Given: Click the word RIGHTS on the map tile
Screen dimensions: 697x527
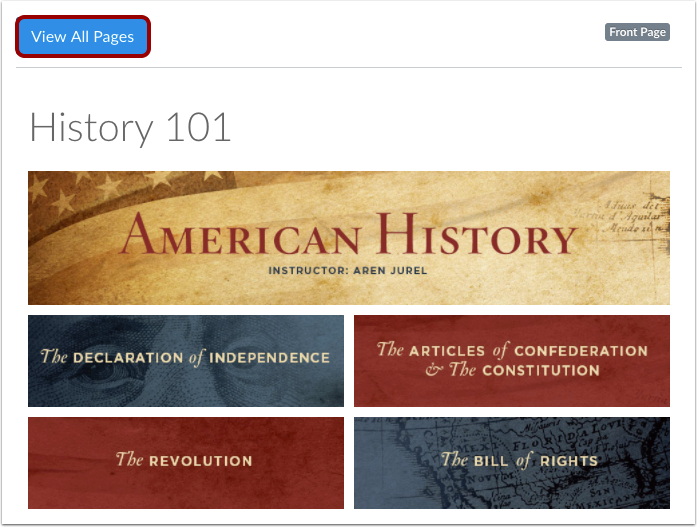Looking at the screenshot, I should [569, 461].
